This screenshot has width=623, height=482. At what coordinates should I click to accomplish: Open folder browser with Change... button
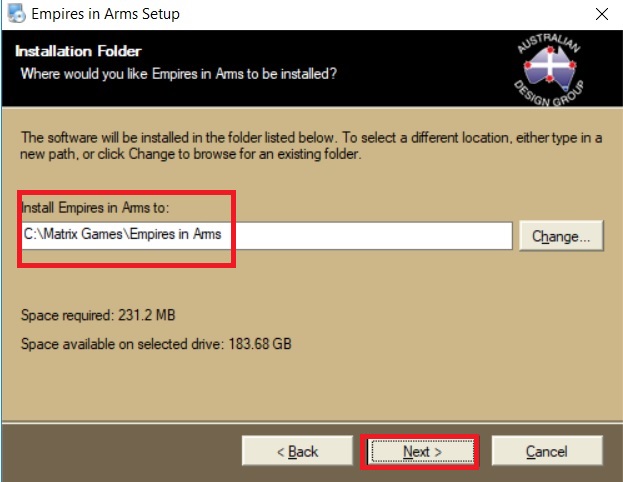click(x=561, y=236)
